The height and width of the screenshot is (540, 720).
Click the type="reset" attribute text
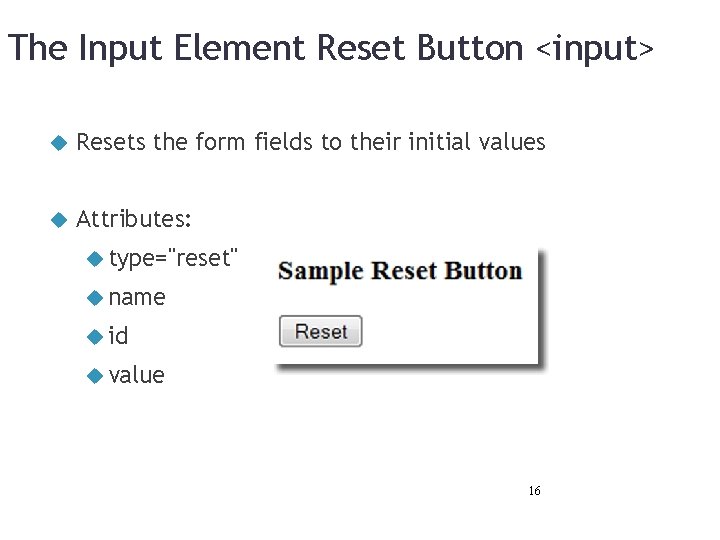click(174, 259)
